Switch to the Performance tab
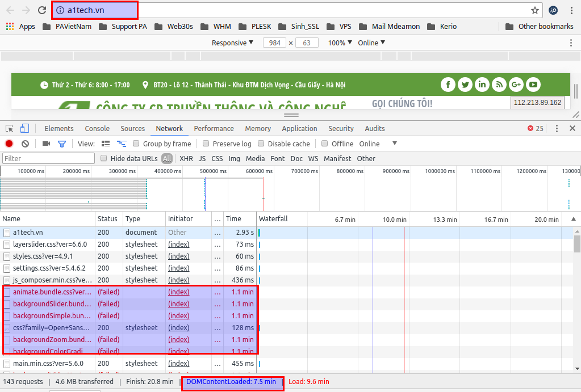Screen dimensions: 581x392 (x=214, y=128)
